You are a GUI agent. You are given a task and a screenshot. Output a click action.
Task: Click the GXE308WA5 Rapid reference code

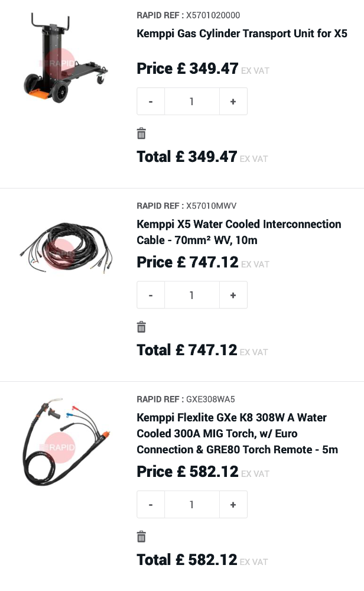(210, 399)
